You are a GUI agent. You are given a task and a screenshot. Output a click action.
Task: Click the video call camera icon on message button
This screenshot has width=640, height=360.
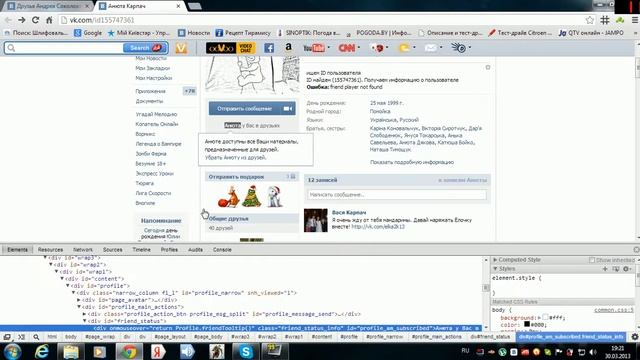tap(288, 109)
